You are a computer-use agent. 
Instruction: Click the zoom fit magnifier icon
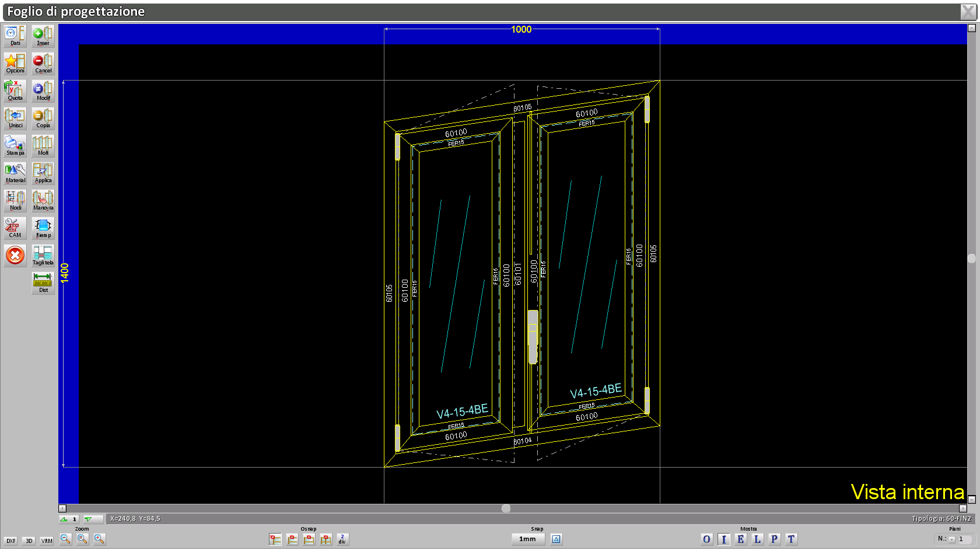coord(83,539)
